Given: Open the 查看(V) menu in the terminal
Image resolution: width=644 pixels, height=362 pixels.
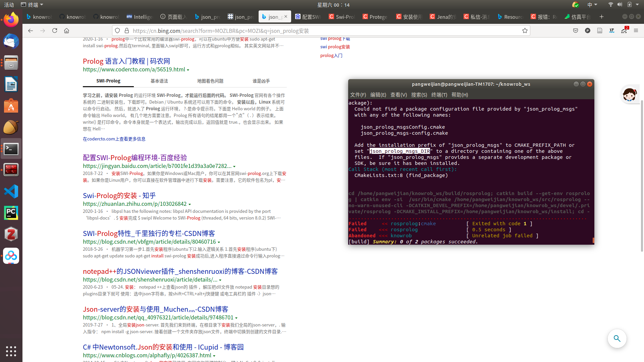Looking at the screenshot, I should [398, 95].
